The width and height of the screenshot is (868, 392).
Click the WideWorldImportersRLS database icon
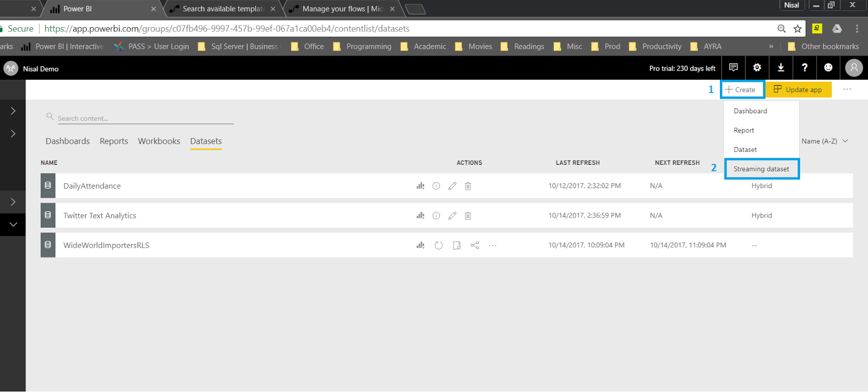48,245
